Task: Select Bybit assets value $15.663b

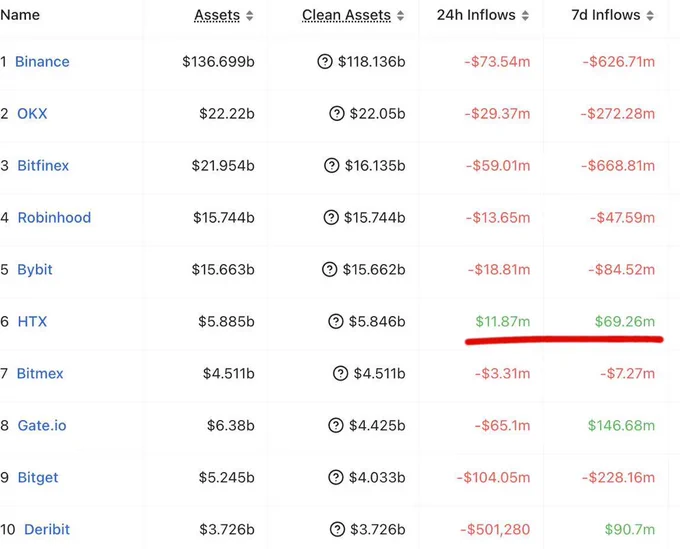Action: point(223,269)
